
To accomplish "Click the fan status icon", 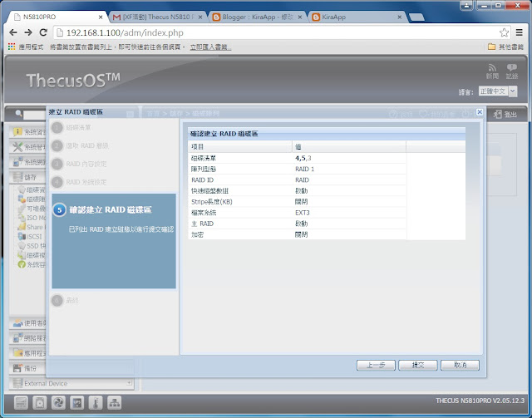I will 58,403.
